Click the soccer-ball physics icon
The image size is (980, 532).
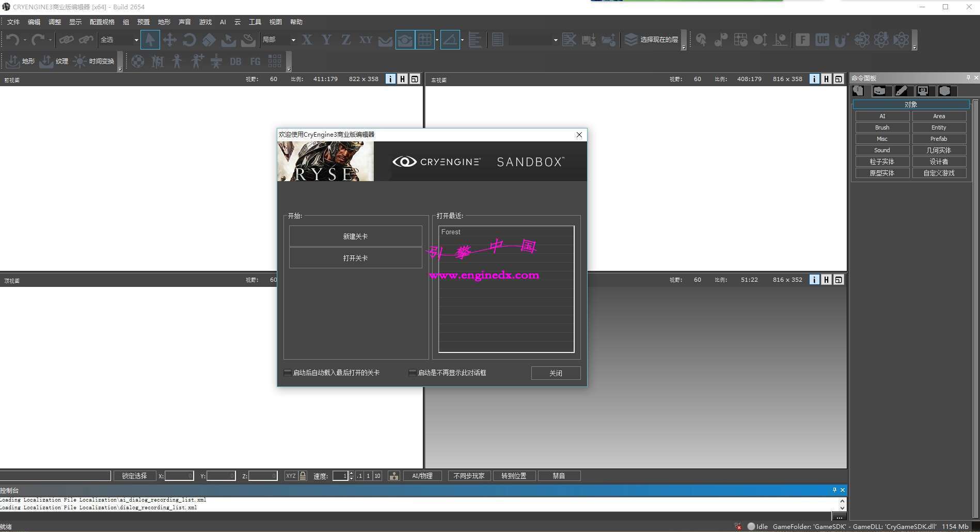(x=138, y=61)
